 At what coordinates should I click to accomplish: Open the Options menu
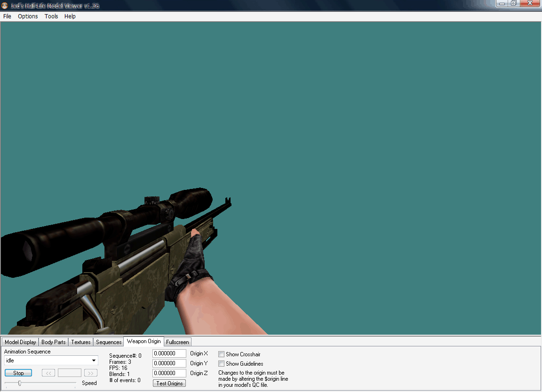(x=28, y=16)
